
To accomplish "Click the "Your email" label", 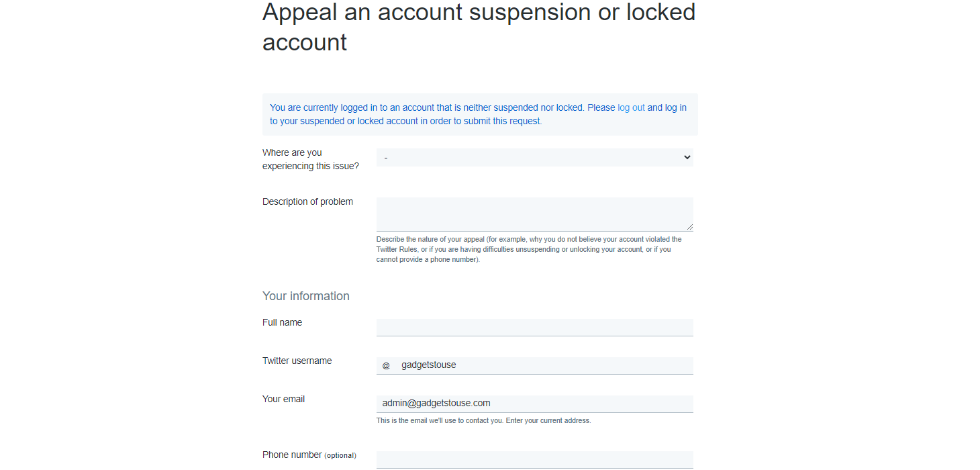I will (x=283, y=399).
